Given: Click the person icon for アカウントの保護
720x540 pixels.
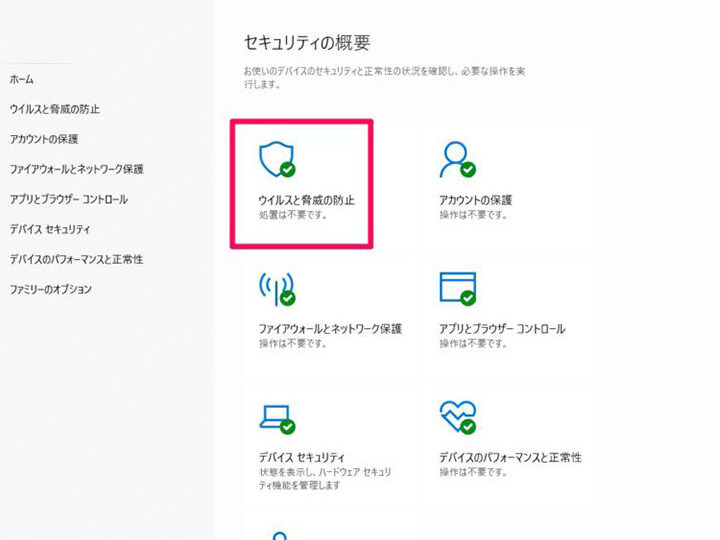Looking at the screenshot, I should [x=456, y=158].
